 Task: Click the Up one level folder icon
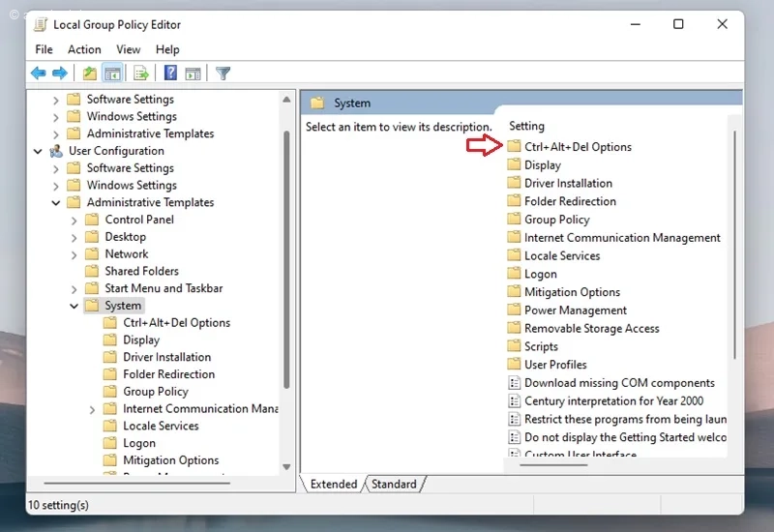tap(90, 74)
